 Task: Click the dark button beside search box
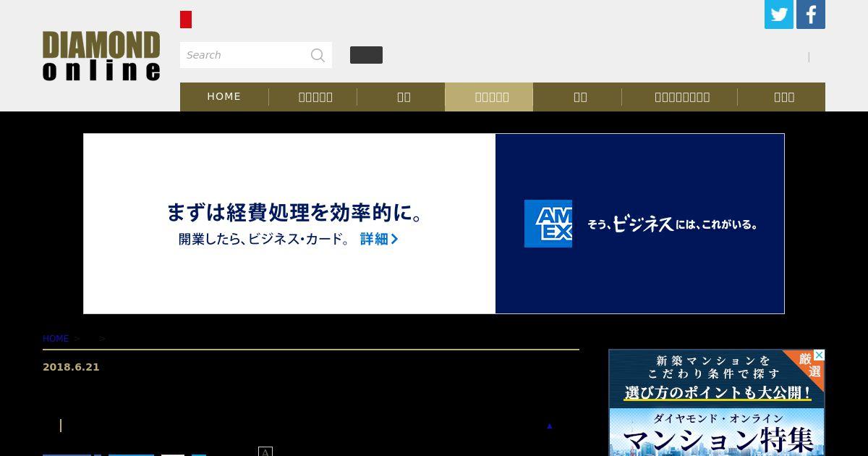366,55
